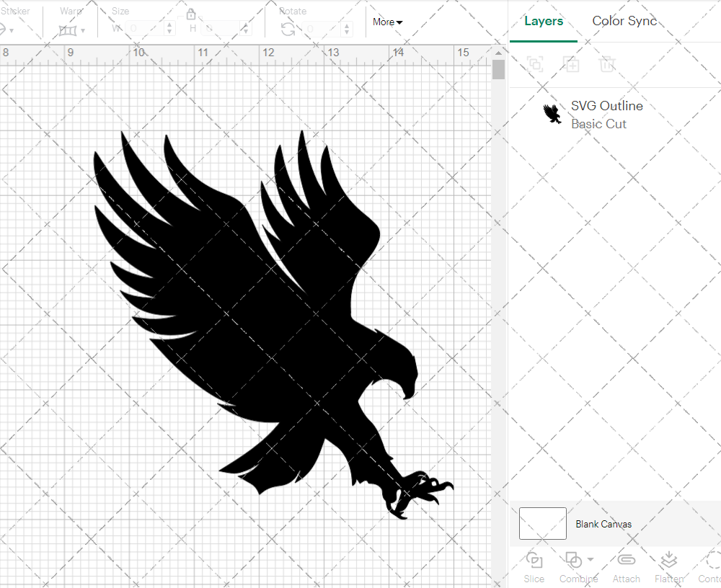Click the Rotate angle input field

point(321,29)
